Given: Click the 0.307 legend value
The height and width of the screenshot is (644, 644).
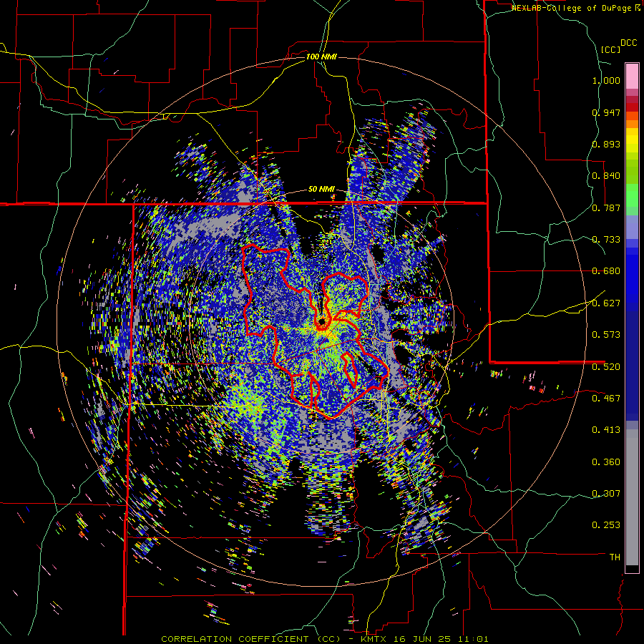Looking at the screenshot, I should click(606, 494).
